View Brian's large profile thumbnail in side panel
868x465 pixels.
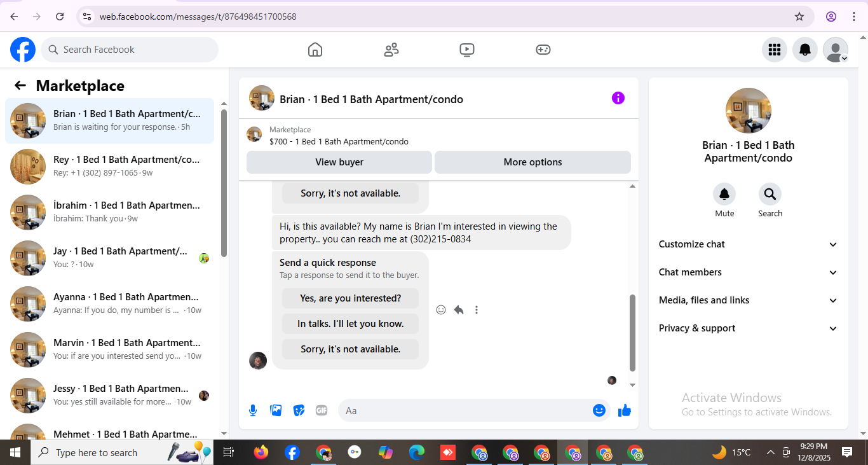[749, 111]
